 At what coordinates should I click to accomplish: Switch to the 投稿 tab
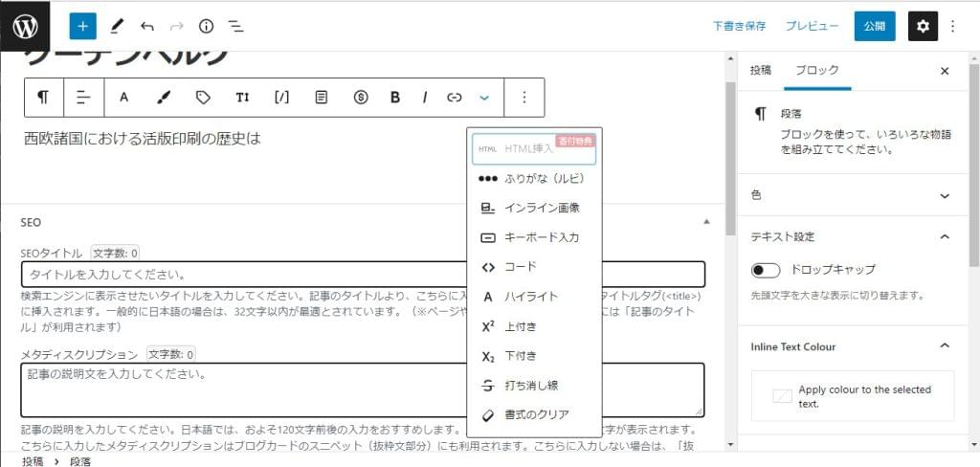coord(761,71)
